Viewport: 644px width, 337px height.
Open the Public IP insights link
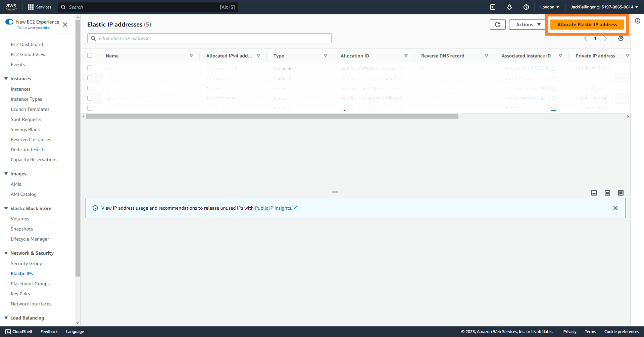click(274, 208)
